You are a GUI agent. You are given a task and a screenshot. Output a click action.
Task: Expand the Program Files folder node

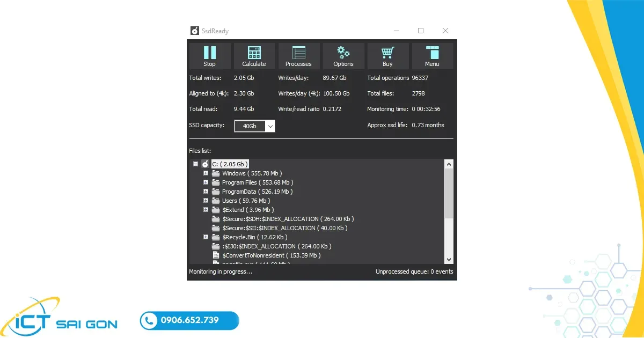point(205,182)
